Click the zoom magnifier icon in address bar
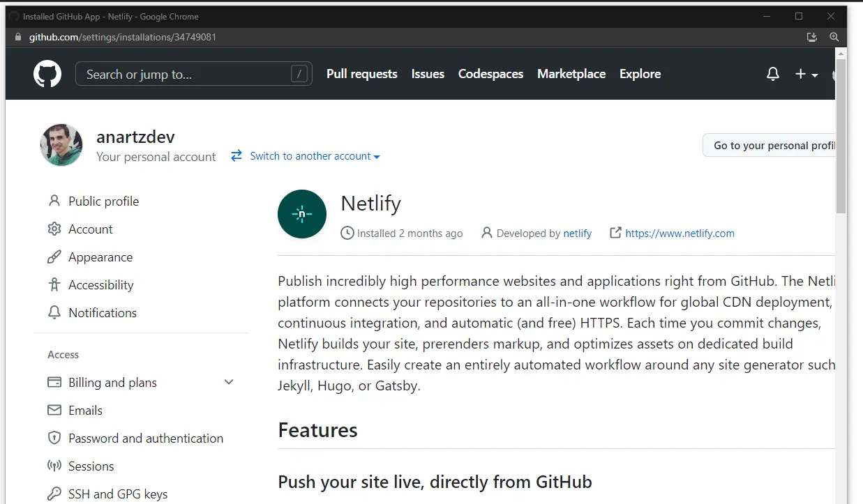This screenshot has height=504, width=863. [x=834, y=37]
